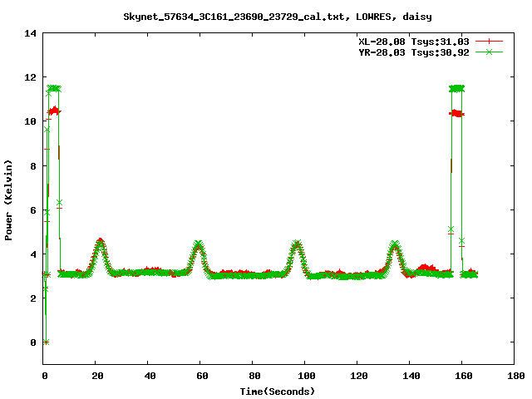Click the x-axis tick label 140
The height and width of the screenshot is (399, 532).
point(411,376)
